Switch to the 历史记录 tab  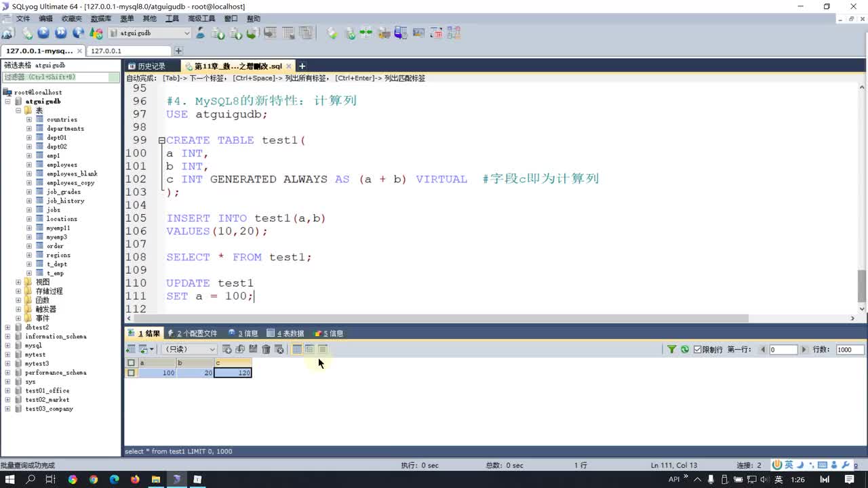tap(151, 66)
